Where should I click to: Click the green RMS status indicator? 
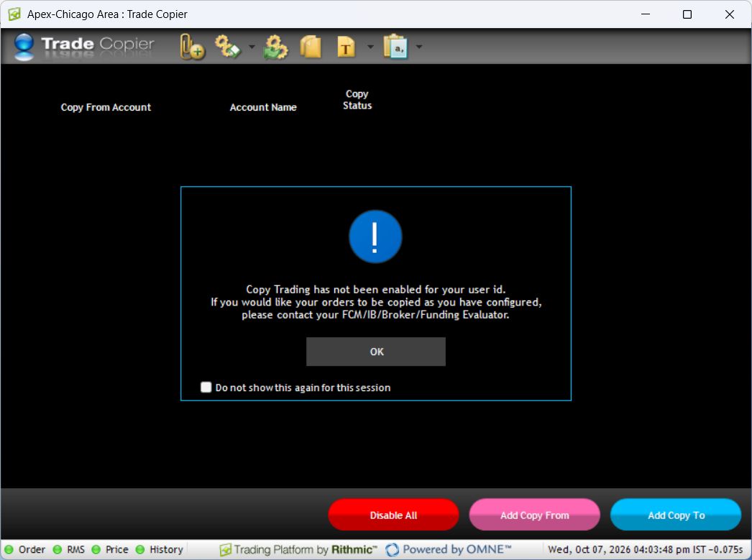[x=57, y=549]
